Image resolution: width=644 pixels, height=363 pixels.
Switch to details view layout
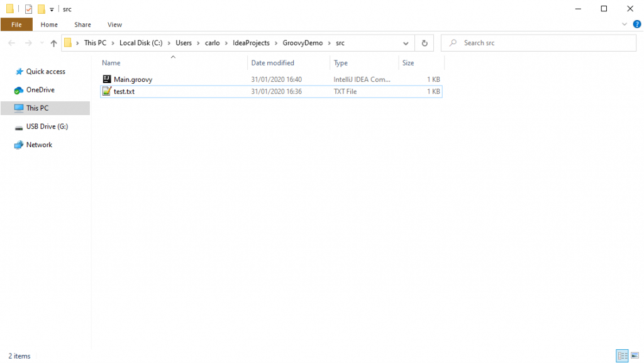(622, 356)
